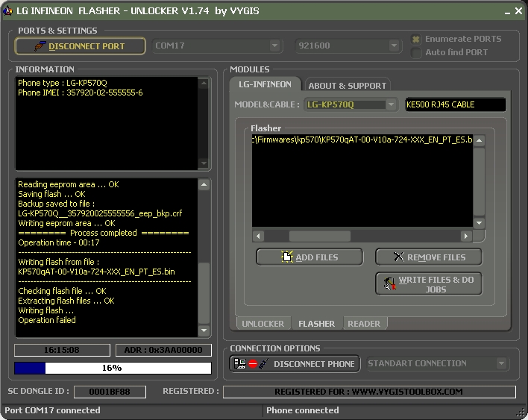Click the 'Writing eeprom area ... OK' line
Image resolution: width=528 pixels, height=420 pixels.
66,223
